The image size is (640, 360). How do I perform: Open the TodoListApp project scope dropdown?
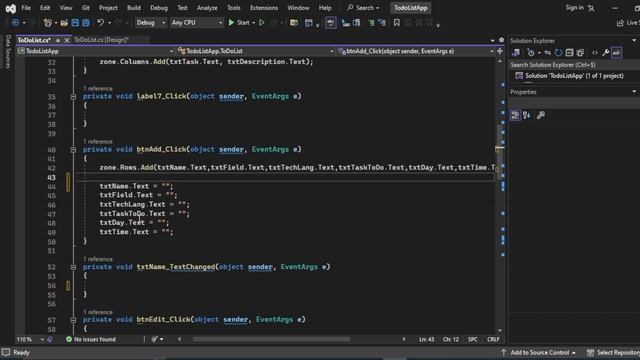pyautogui.click(x=96, y=51)
